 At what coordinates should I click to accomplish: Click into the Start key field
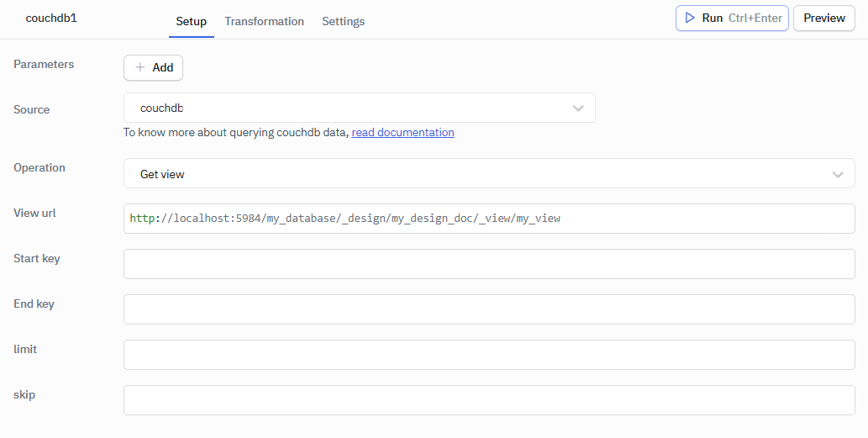coord(488,264)
